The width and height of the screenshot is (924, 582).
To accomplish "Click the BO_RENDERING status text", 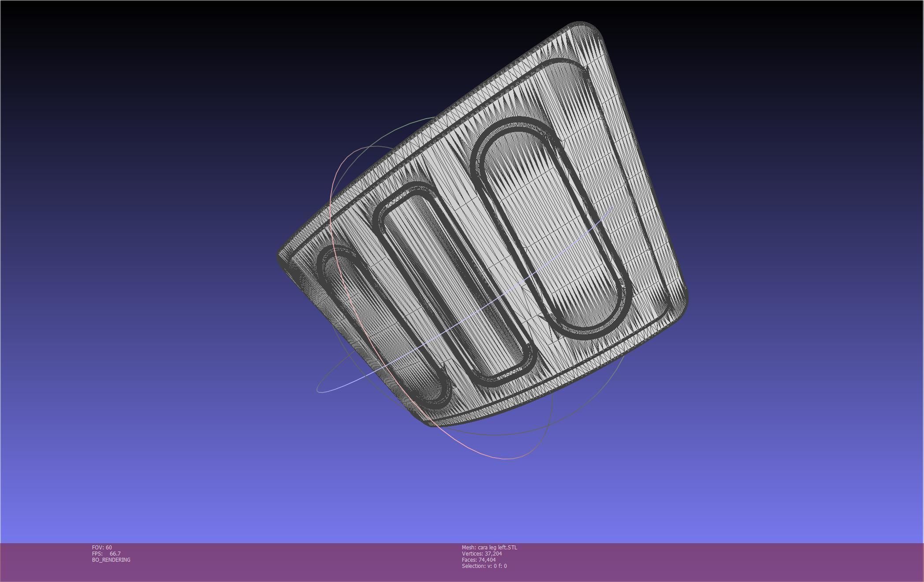I will pos(111,560).
